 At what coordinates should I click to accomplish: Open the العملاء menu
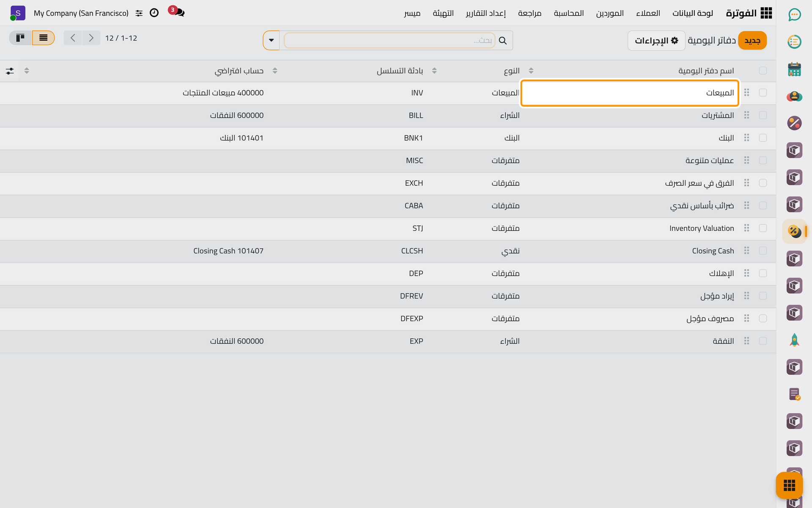click(x=648, y=13)
